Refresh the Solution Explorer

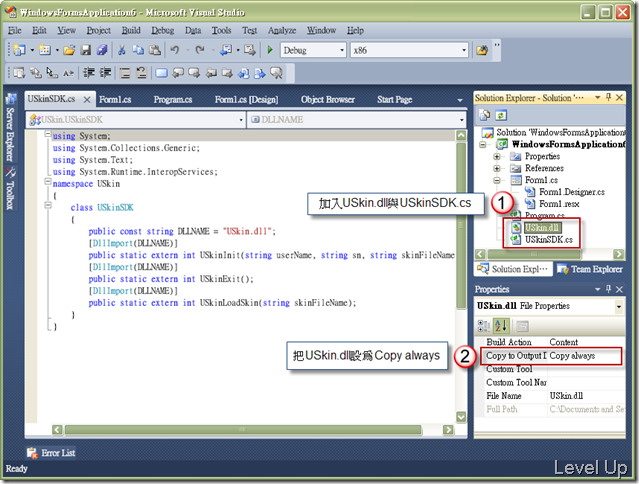point(501,115)
